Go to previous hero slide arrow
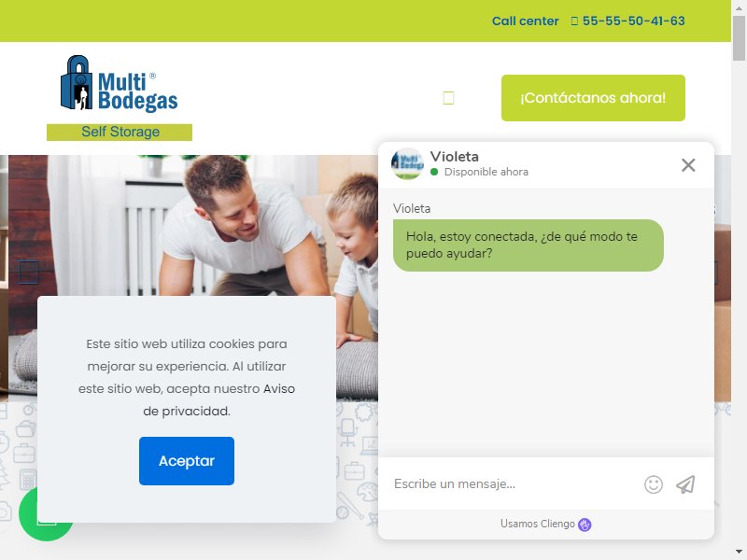This screenshot has width=747, height=560. tap(28, 273)
